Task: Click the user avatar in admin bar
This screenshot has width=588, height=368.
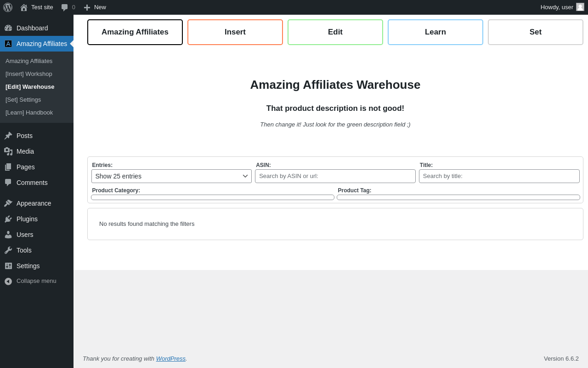Action: (x=580, y=7)
